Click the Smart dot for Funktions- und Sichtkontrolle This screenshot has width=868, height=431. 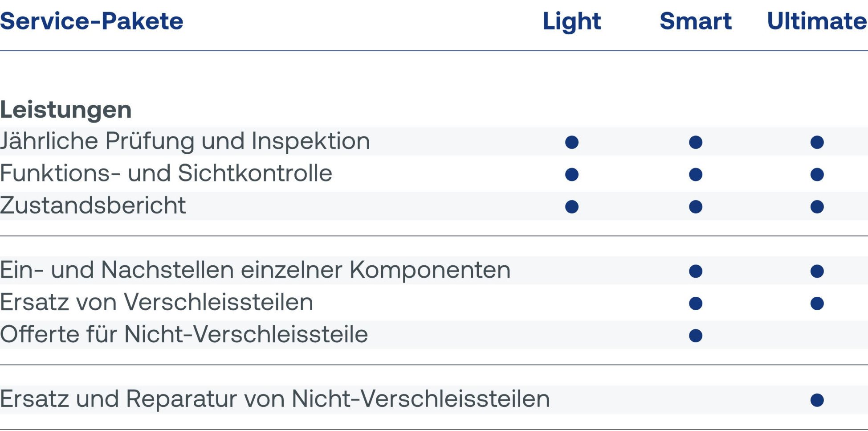tap(696, 174)
